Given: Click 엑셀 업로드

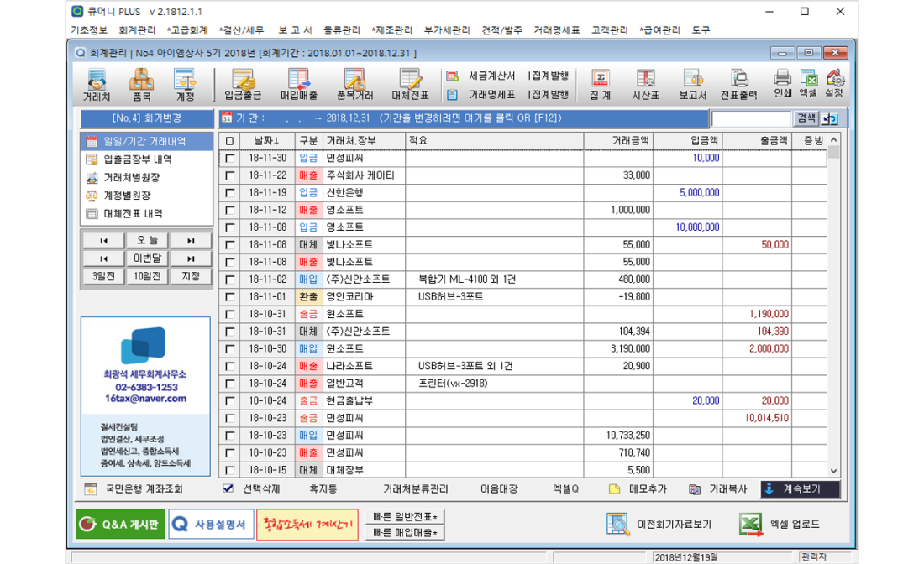Looking at the screenshot, I should pos(779,524).
